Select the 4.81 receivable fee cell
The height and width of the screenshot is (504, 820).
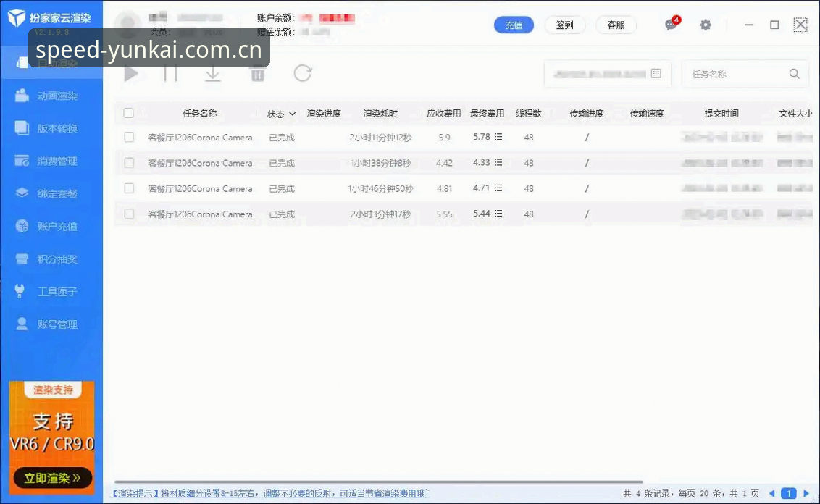pos(444,189)
